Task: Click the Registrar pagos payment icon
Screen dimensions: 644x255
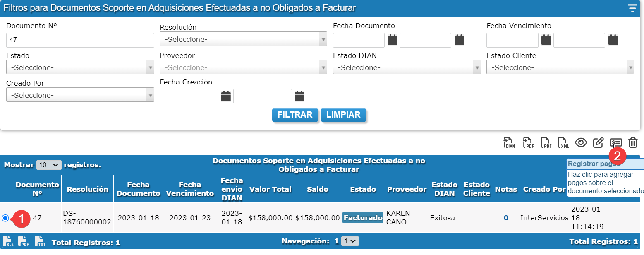Action: tap(616, 143)
